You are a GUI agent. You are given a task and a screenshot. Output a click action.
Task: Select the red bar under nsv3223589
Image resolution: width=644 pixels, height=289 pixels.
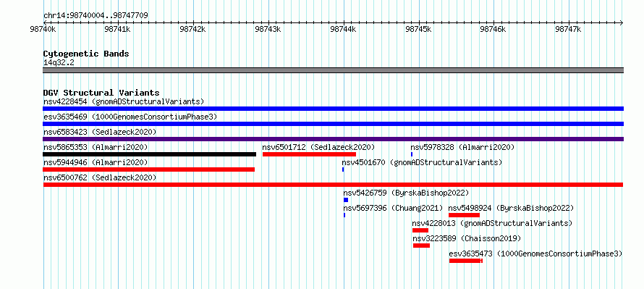click(x=421, y=246)
